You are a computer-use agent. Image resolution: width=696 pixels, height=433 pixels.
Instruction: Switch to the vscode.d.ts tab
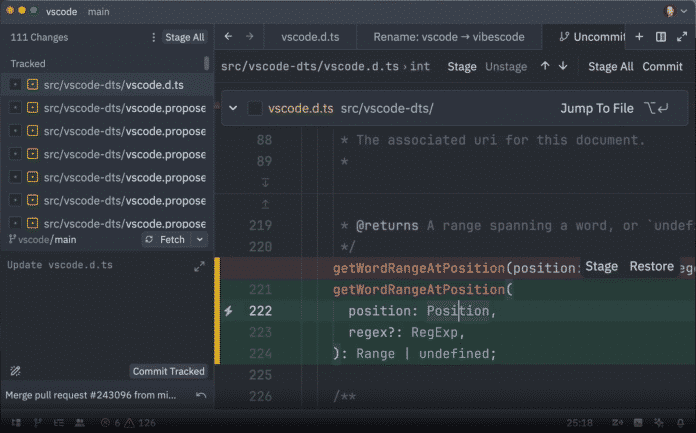click(310, 37)
